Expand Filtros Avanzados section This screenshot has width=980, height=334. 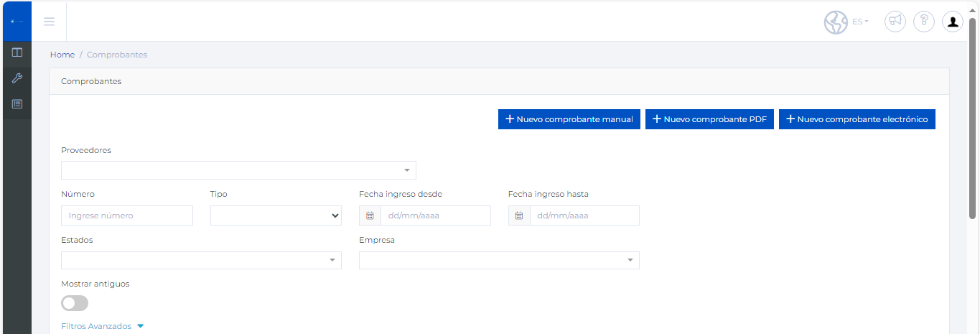pos(103,326)
